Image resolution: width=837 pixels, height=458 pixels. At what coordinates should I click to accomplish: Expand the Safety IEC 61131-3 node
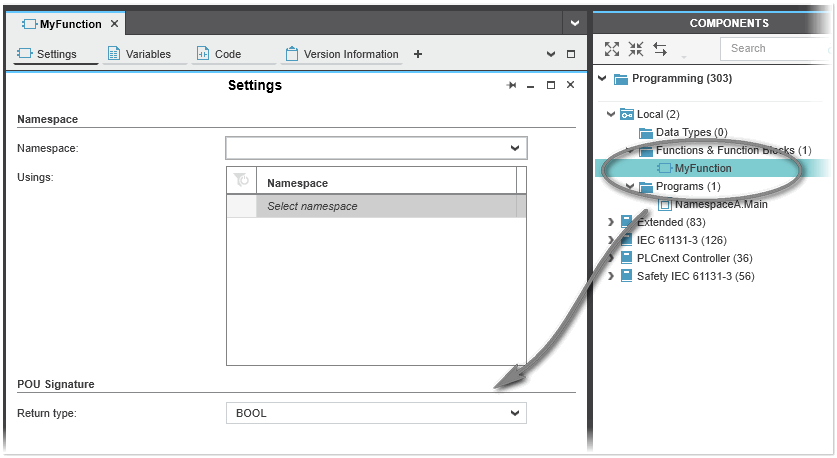[612, 276]
